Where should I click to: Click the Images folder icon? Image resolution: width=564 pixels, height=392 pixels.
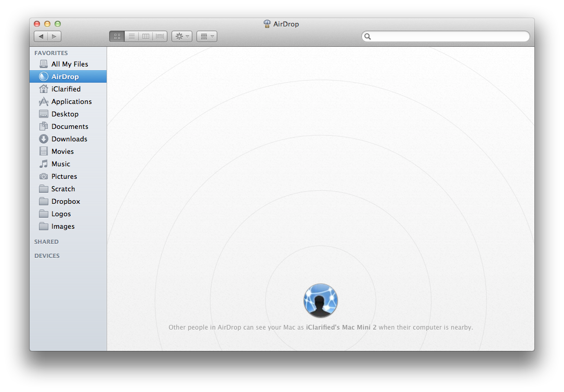click(44, 227)
